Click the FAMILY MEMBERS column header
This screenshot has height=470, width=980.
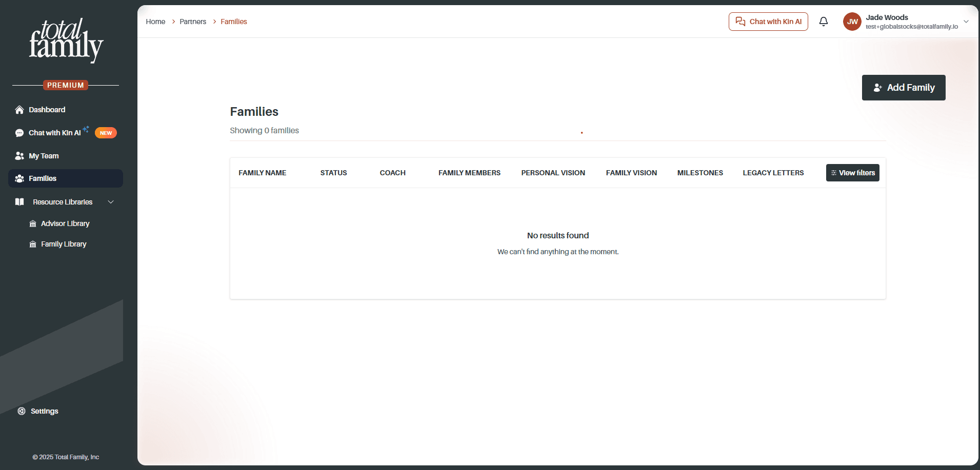point(470,173)
